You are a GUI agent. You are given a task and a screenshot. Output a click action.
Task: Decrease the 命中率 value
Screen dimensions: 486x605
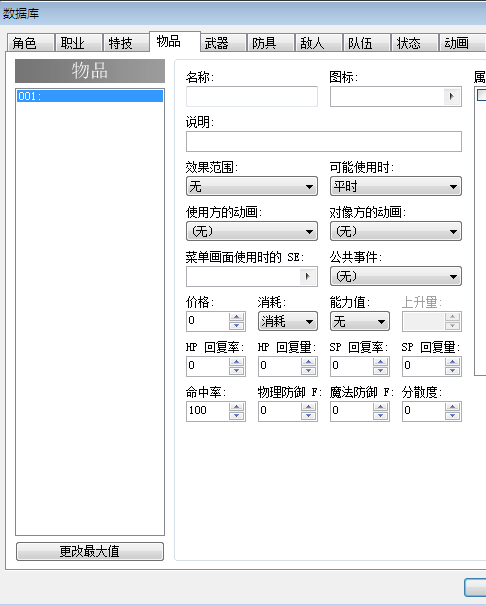(236, 416)
